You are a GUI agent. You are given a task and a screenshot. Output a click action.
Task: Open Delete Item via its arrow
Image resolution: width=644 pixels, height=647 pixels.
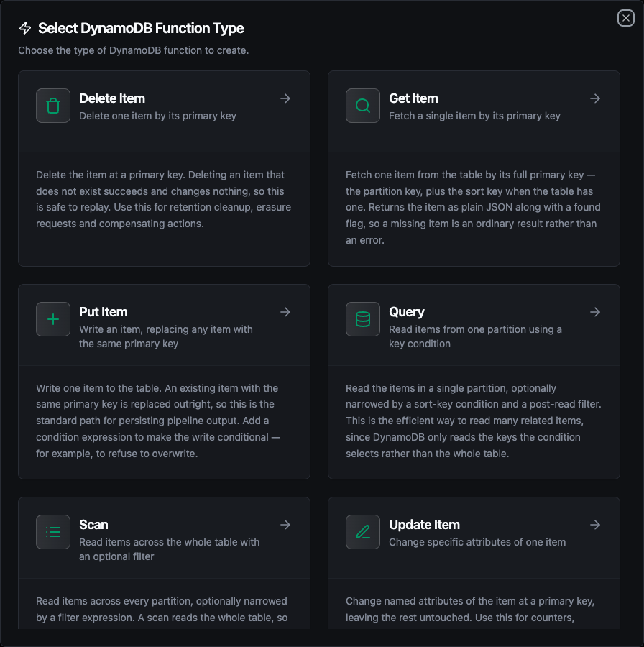(x=285, y=98)
